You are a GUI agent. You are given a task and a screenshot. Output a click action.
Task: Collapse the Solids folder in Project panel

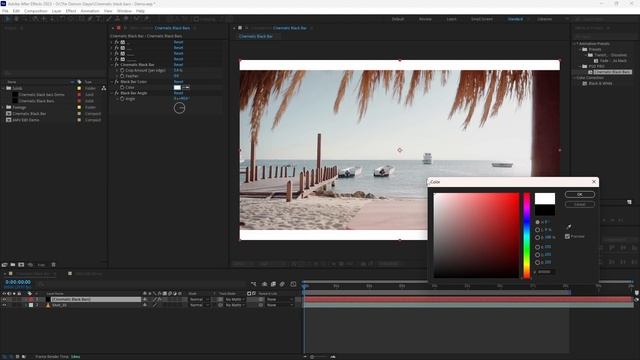coord(4,88)
